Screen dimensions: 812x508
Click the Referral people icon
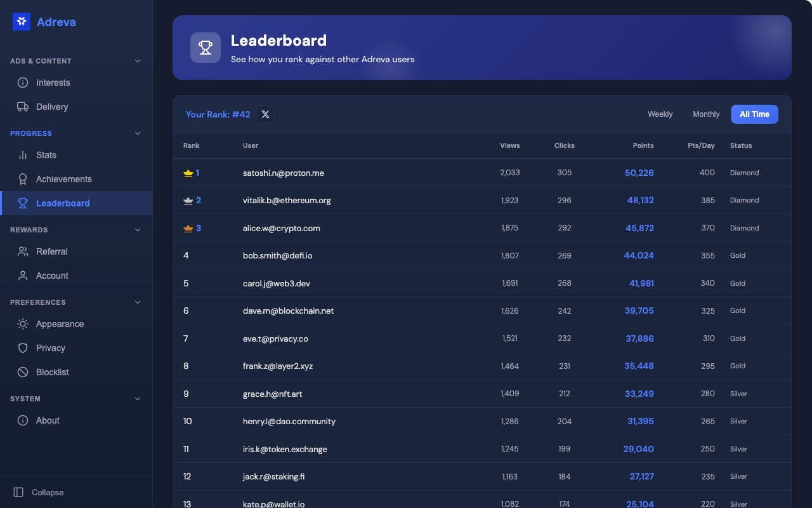coord(23,251)
